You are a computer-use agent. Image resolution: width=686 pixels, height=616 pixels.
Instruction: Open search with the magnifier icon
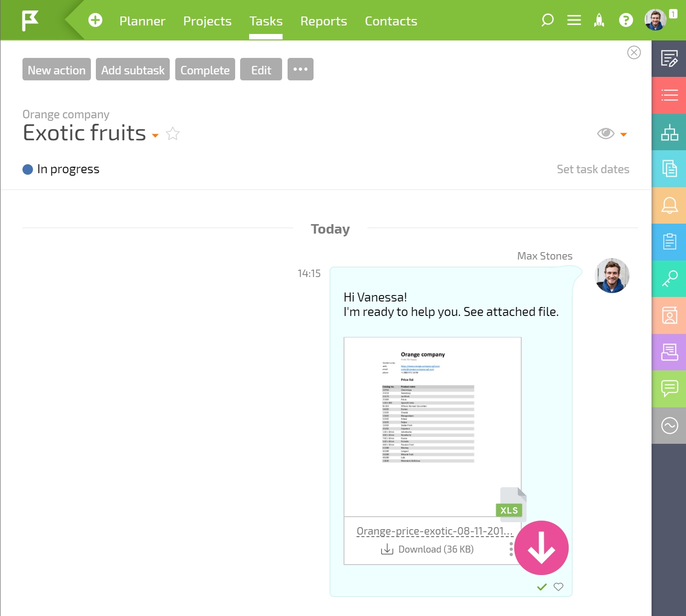pos(548,20)
